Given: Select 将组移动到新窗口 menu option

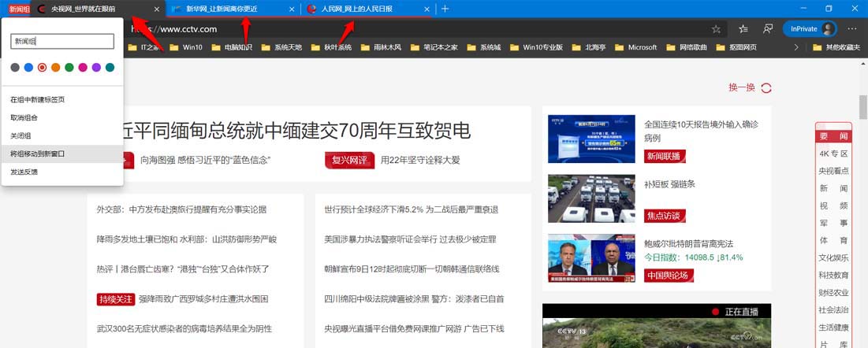Looking at the screenshot, I should [x=62, y=154].
